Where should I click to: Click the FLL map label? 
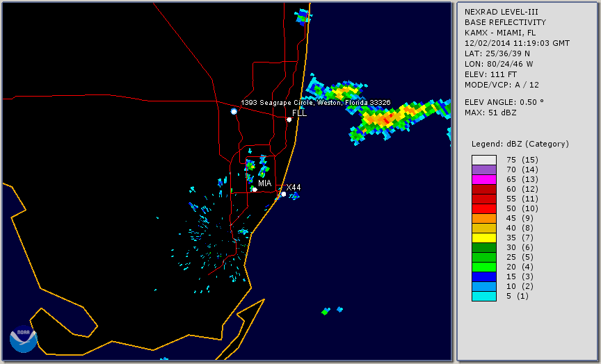[299, 113]
